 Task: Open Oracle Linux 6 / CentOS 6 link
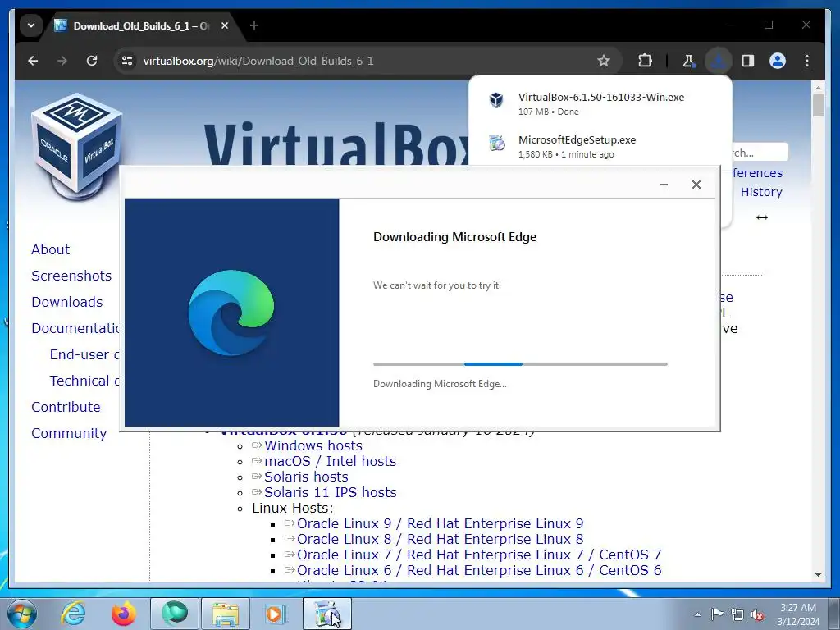click(479, 570)
